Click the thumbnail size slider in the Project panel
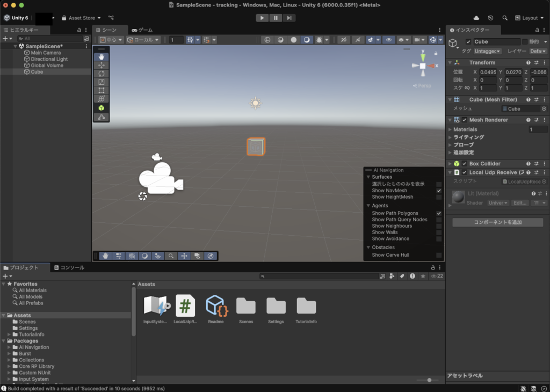The image size is (550, 392). pyautogui.click(x=429, y=380)
